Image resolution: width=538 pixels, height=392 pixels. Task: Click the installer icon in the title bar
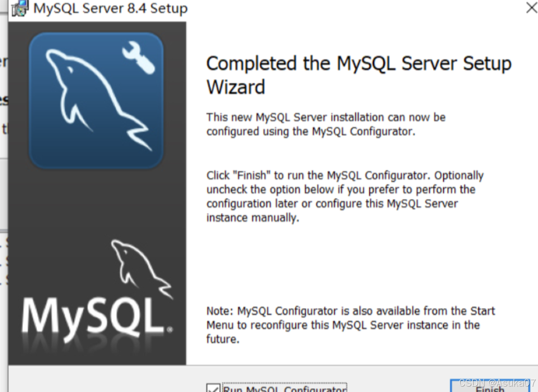pos(19,8)
